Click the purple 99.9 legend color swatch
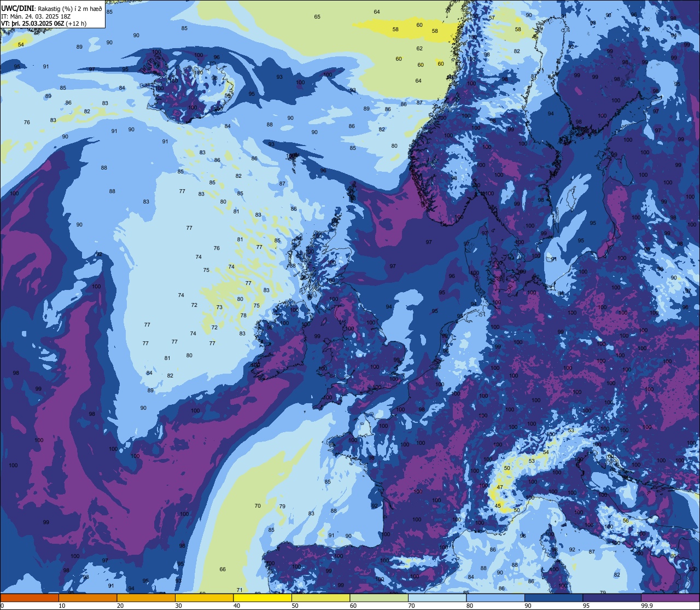 [x=670, y=598]
